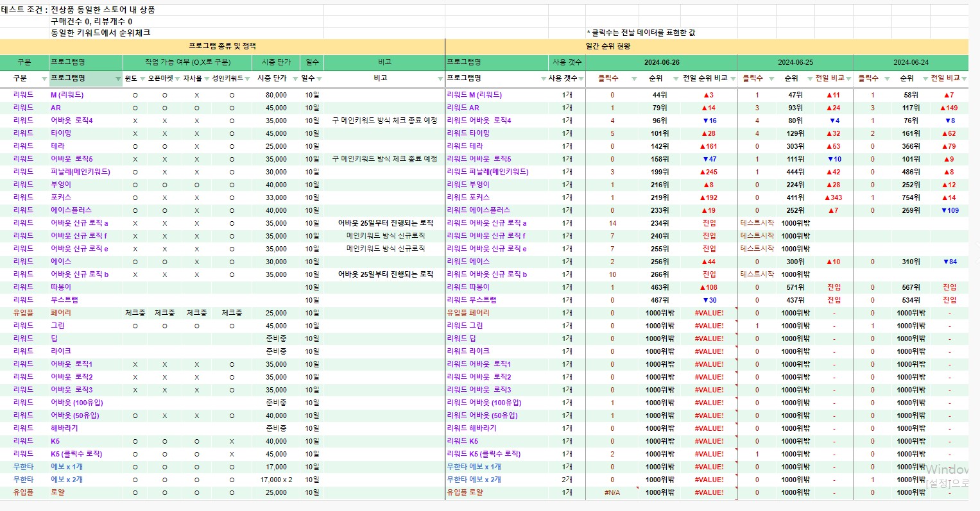Open 순위 filter under 2024-06-24
980x511 pixels.
coord(926,79)
